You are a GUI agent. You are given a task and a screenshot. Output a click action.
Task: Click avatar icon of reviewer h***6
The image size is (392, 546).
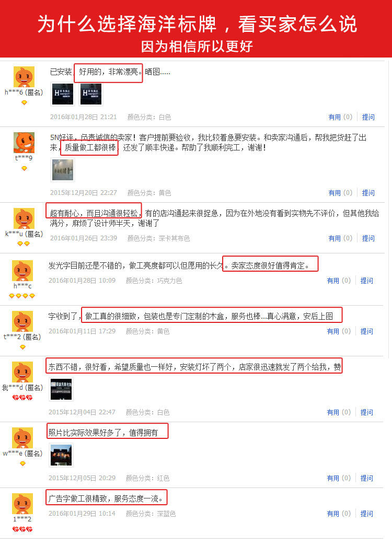coord(24,77)
